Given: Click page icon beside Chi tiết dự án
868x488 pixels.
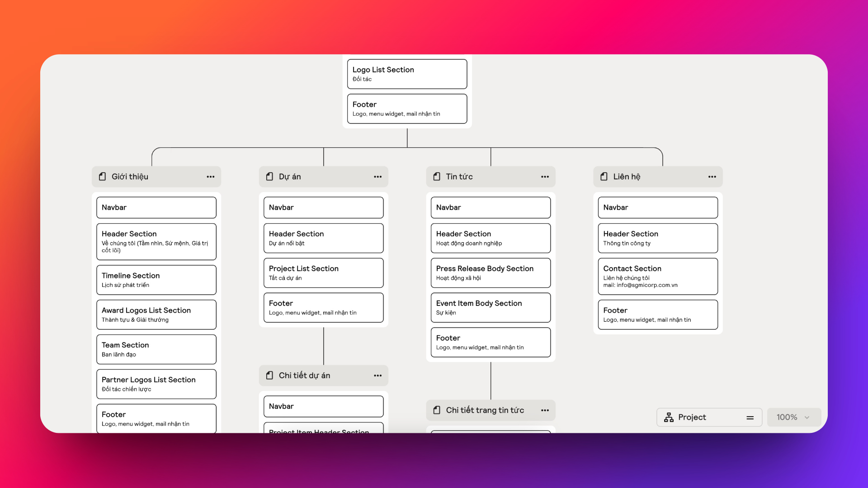Looking at the screenshot, I should pyautogui.click(x=270, y=375).
